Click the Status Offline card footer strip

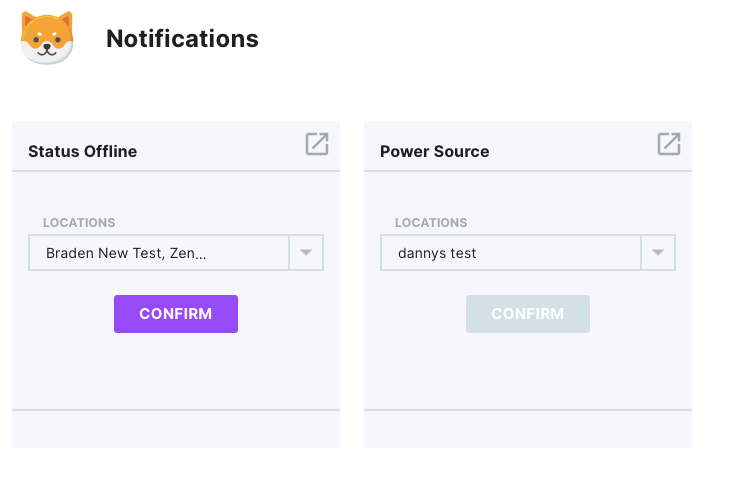click(176, 429)
